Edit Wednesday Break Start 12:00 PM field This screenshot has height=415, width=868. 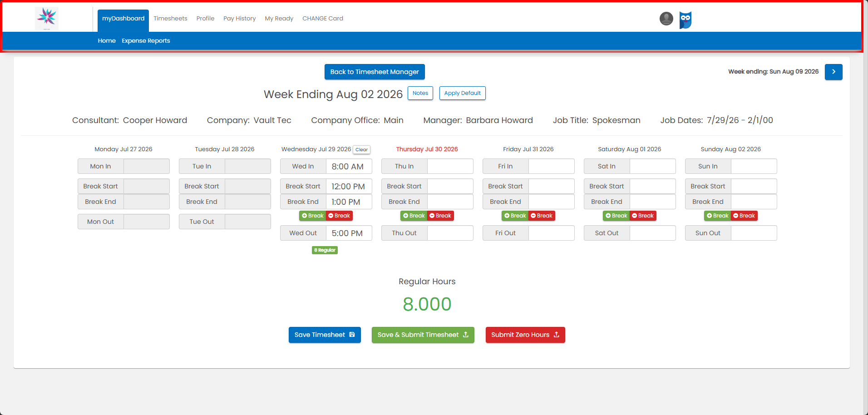pyautogui.click(x=349, y=186)
